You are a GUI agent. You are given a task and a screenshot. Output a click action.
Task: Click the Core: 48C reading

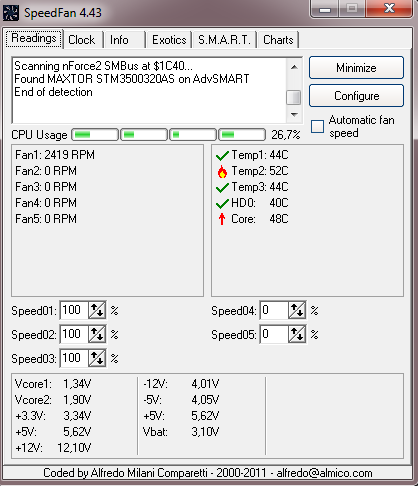[x=260, y=219]
